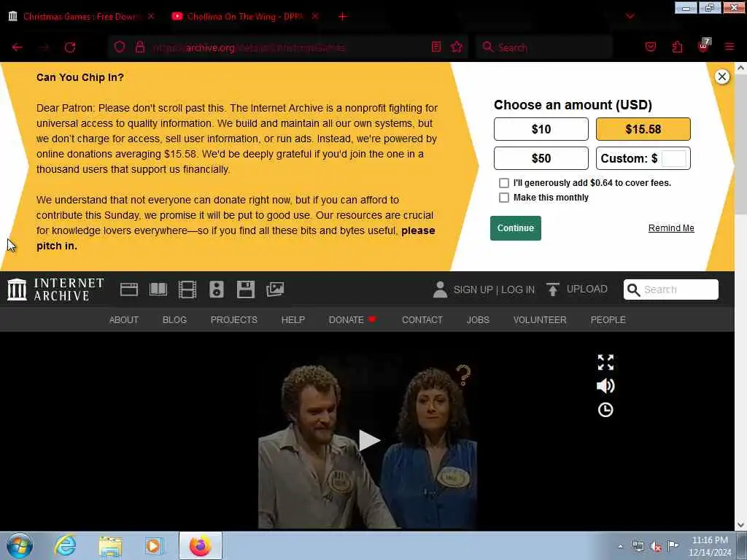Click the padlock site security icon
747x560 pixels.
(x=140, y=47)
